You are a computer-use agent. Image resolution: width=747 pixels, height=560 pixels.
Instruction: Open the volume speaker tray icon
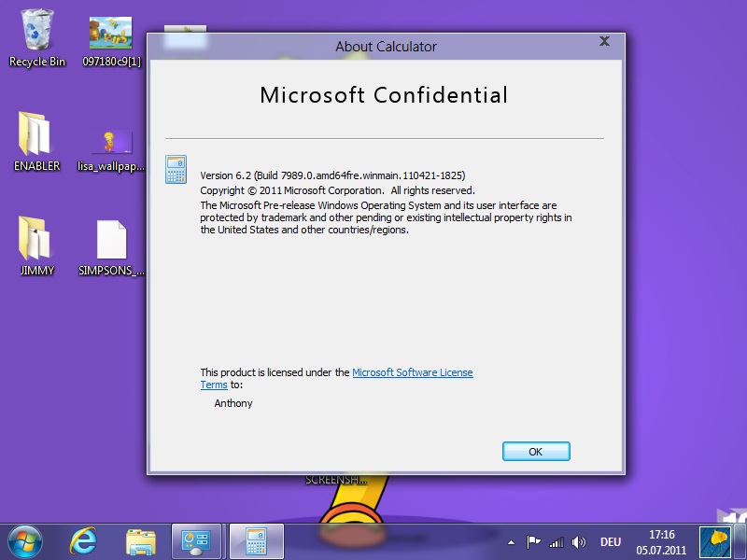pyautogui.click(x=578, y=542)
